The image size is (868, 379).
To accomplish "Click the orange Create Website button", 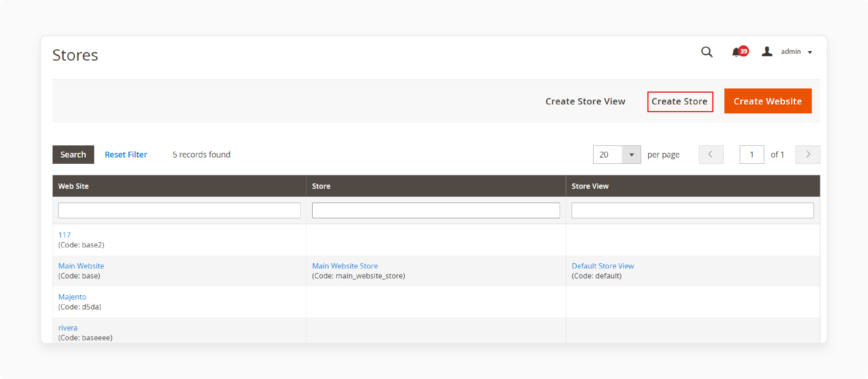I will point(767,101).
